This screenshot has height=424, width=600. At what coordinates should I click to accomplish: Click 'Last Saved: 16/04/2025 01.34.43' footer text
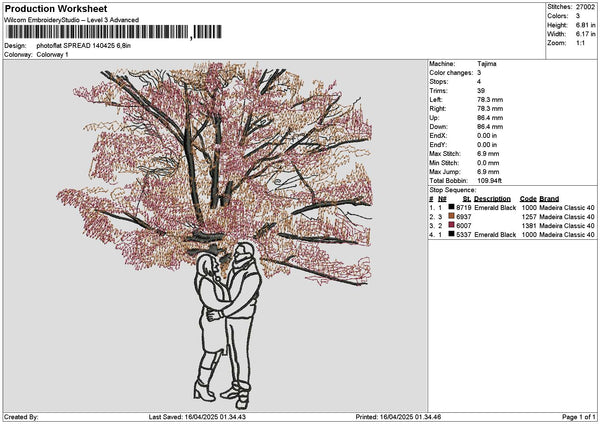197,417
